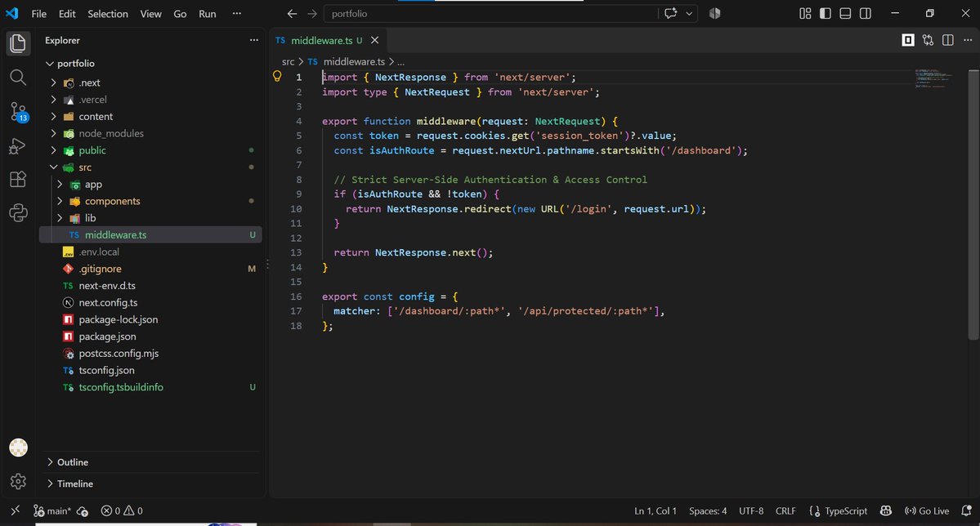Click the Explorer more actions ellipsis
The image size is (980, 526).
click(x=253, y=40)
